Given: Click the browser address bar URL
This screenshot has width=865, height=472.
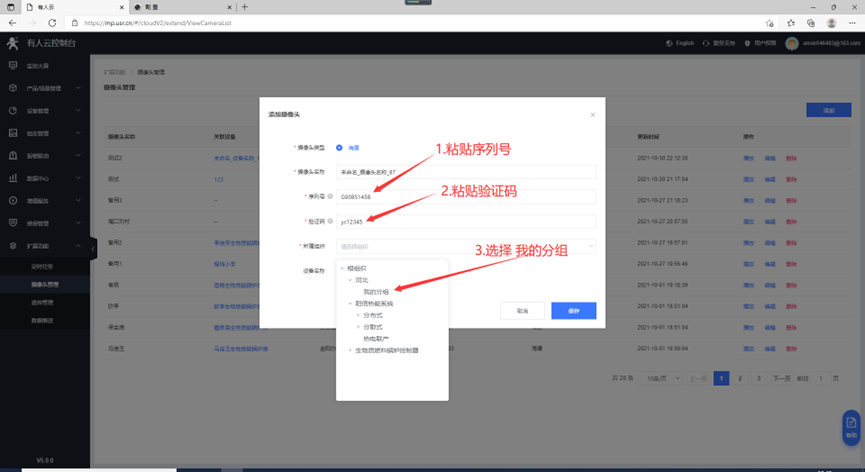Looking at the screenshot, I should (x=158, y=23).
